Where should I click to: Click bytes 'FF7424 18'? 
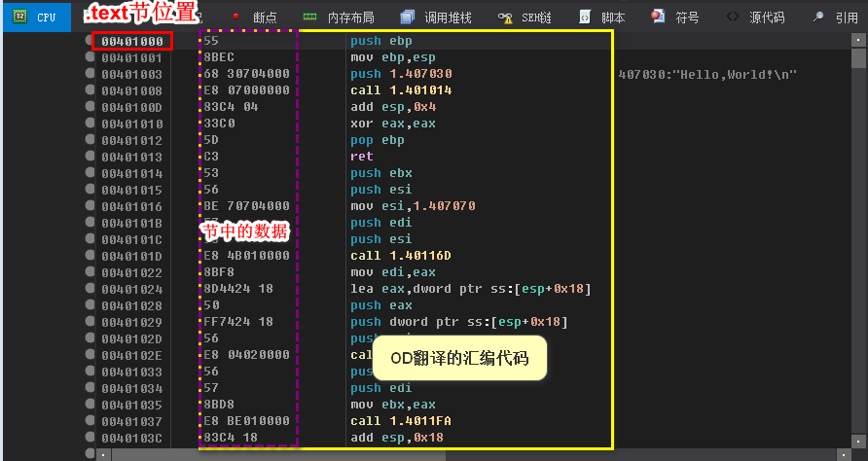(x=238, y=322)
